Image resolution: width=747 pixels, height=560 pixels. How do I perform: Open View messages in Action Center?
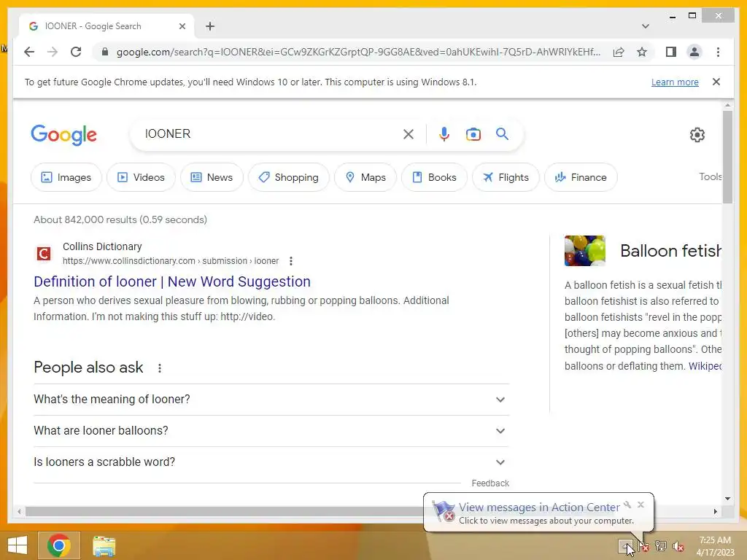[539, 507]
